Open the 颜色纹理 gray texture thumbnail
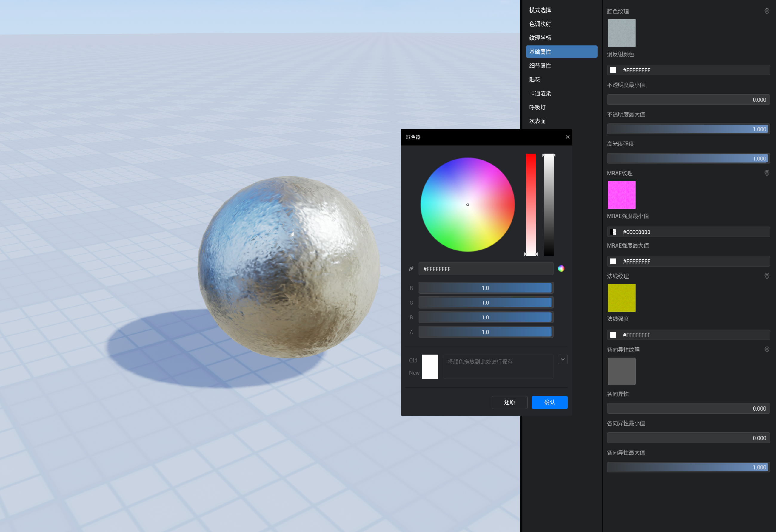 coord(621,33)
